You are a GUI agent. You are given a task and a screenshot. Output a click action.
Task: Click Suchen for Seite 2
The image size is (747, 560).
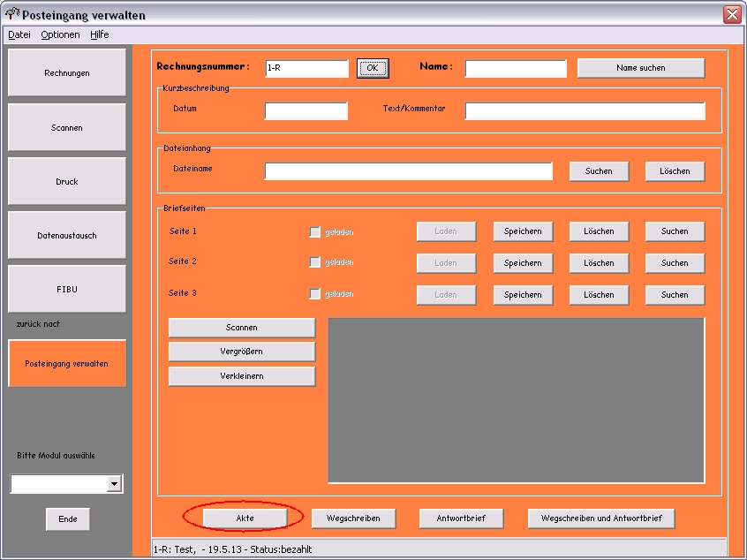[675, 263]
